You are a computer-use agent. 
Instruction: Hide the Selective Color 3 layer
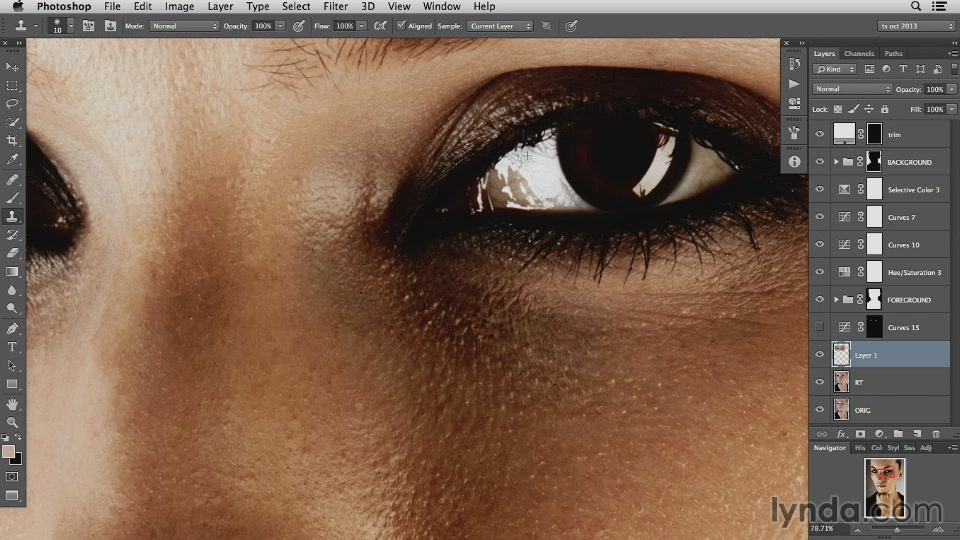point(819,189)
